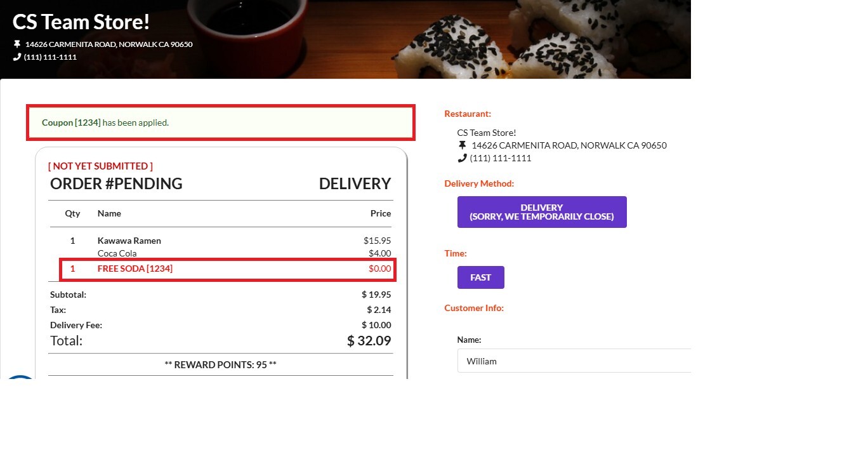Click the order Total amount $ 32.09
This screenshot has height=452, width=868.
(x=369, y=341)
